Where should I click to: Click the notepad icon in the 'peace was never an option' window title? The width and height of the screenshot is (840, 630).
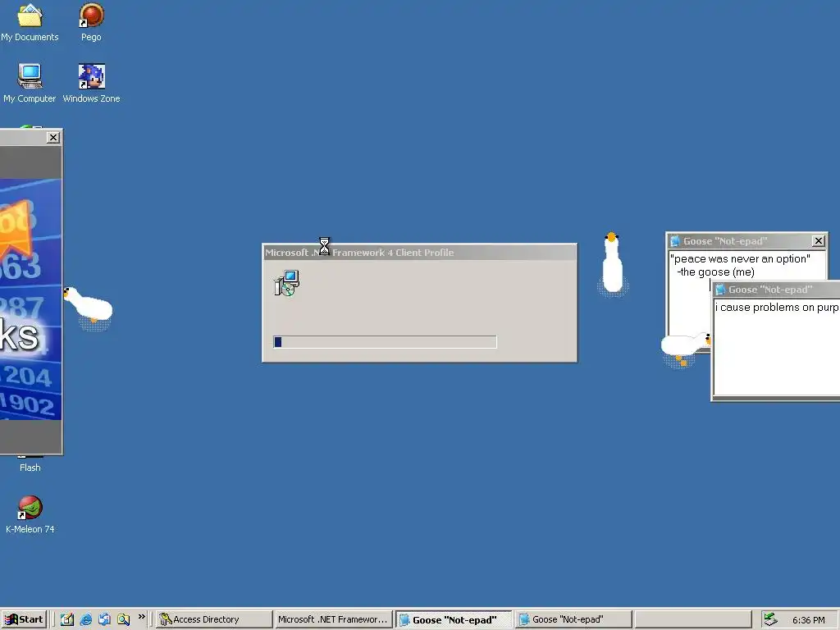coord(675,241)
